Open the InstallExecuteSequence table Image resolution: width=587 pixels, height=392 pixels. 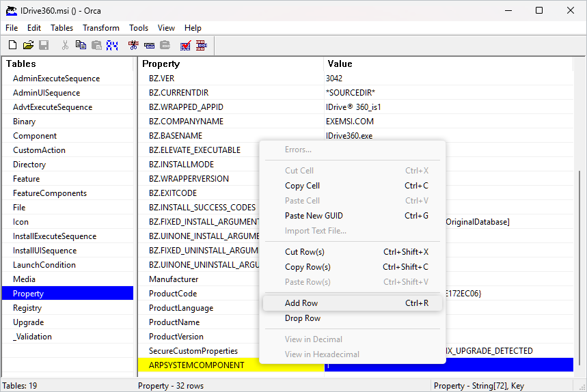[x=55, y=236]
